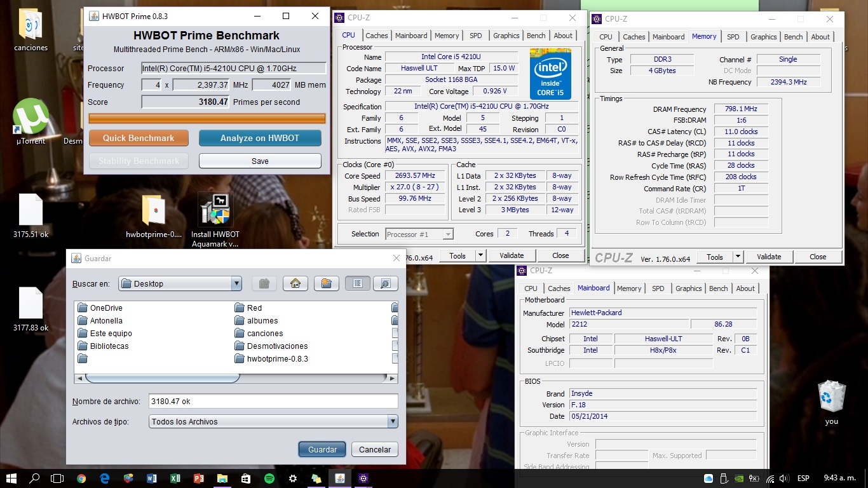Viewport: 868px width, 488px height.
Task: Open Tools dropdown arrow in CPU-Z Memory window
Action: (738, 257)
